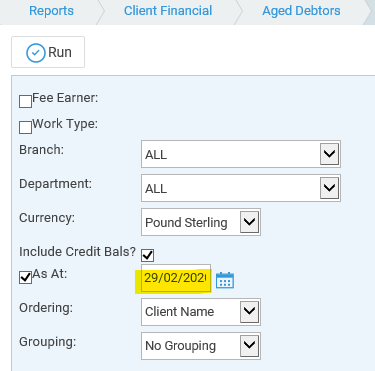
Task: Click the Pound Sterling currency box
Action: 201,222
